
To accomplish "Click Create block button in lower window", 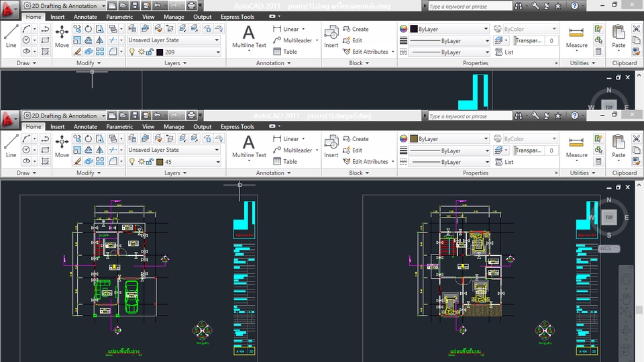I will click(356, 139).
